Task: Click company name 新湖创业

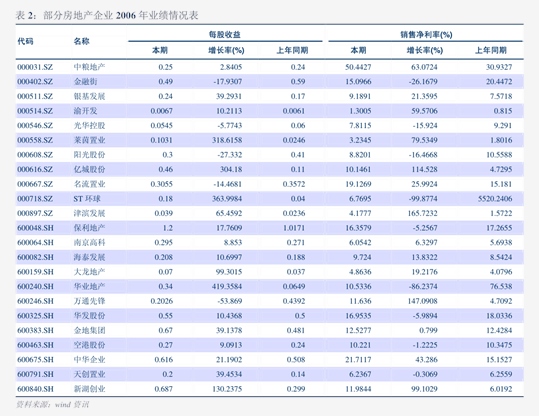Action: (x=89, y=388)
